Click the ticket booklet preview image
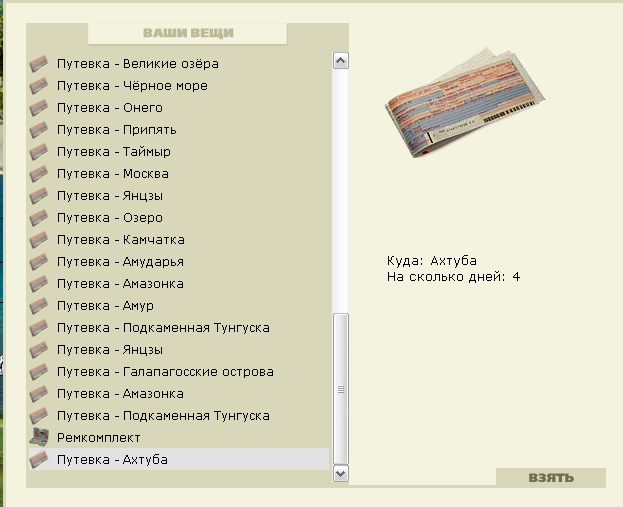 [464, 103]
